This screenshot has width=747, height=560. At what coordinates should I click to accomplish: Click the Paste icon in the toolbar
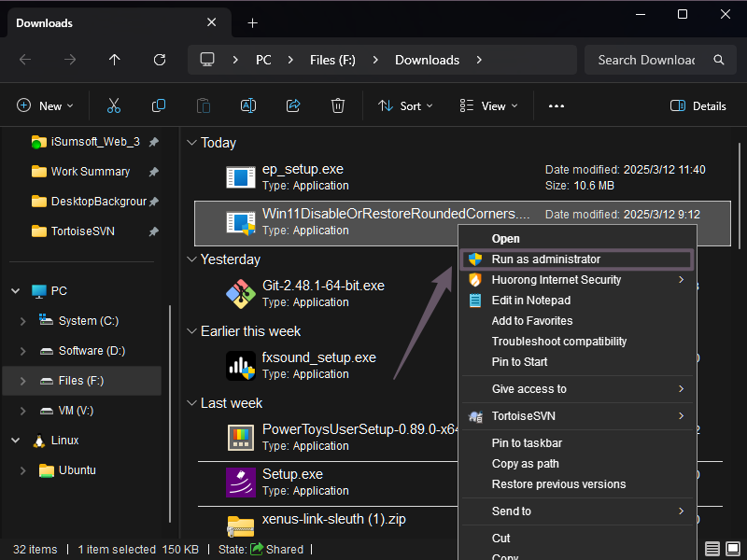point(204,105)
